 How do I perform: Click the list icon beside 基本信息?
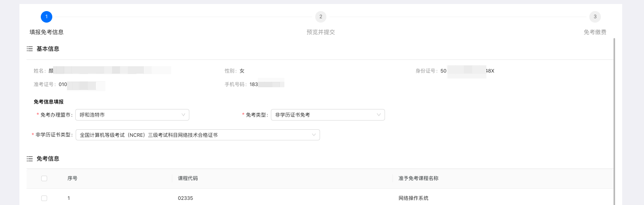point(30,49)
